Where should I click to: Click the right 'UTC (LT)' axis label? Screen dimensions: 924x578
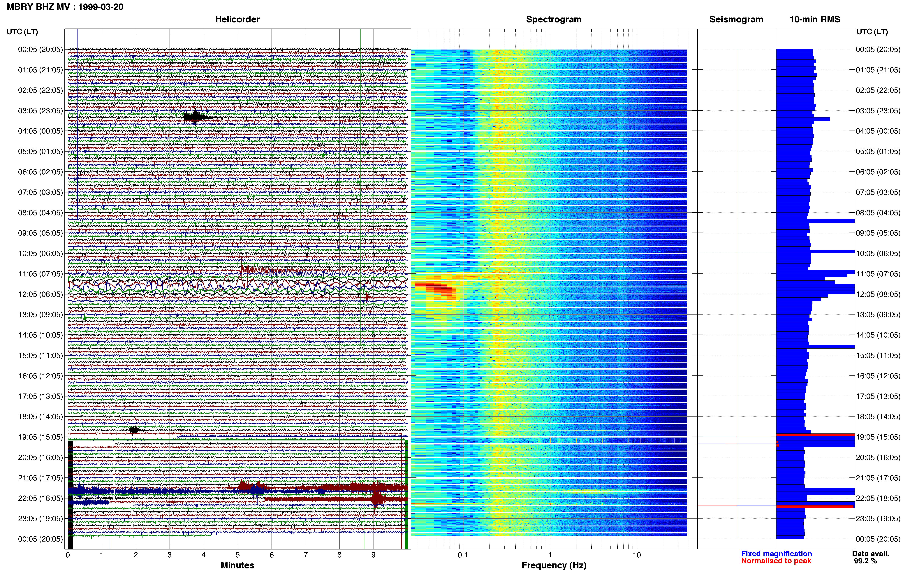tap(872, 32)
